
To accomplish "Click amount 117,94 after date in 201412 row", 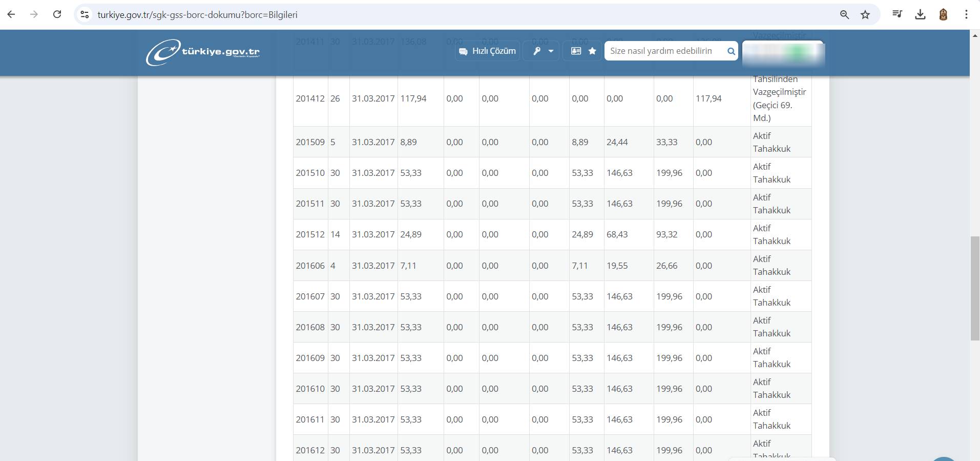I will [413, 98].
